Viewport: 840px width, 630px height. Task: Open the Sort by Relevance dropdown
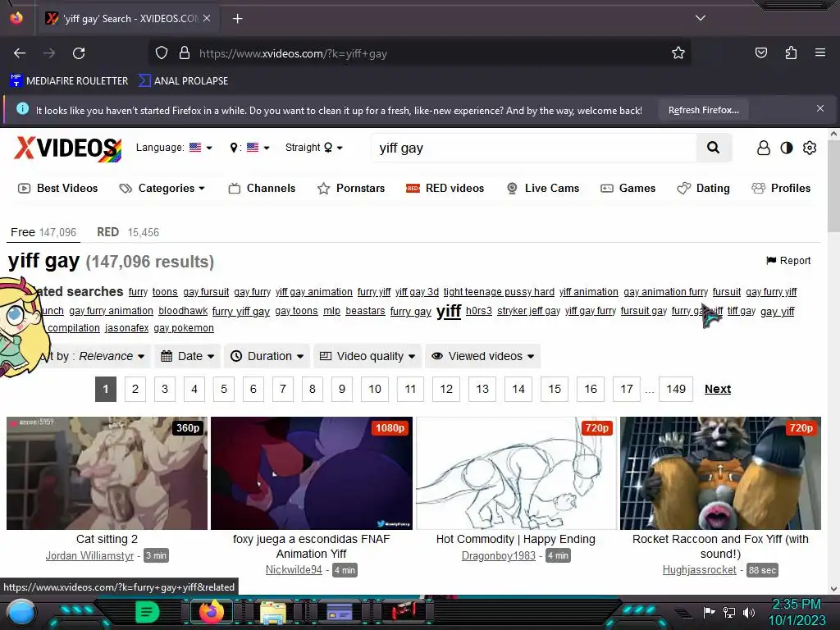pos(94,356)
